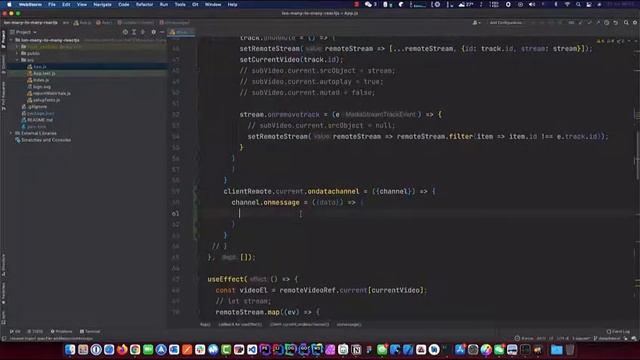Open Add Configuration dropdown
This screenshot has width=640, height=360.
pos(505,23)
